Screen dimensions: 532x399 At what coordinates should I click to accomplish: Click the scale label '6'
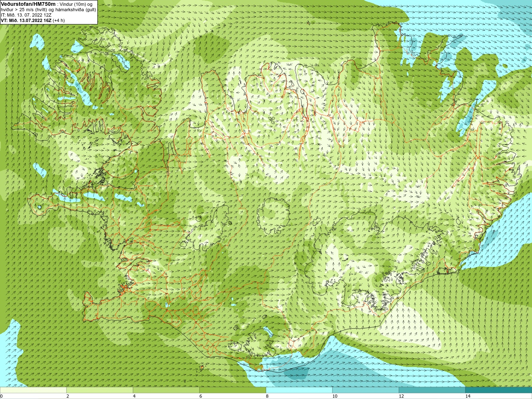201,396
